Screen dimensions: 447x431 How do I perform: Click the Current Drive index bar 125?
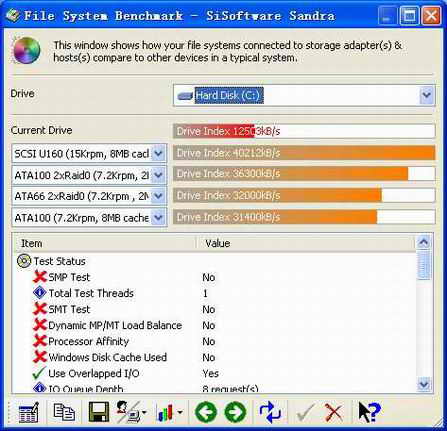tap(304, 131)
